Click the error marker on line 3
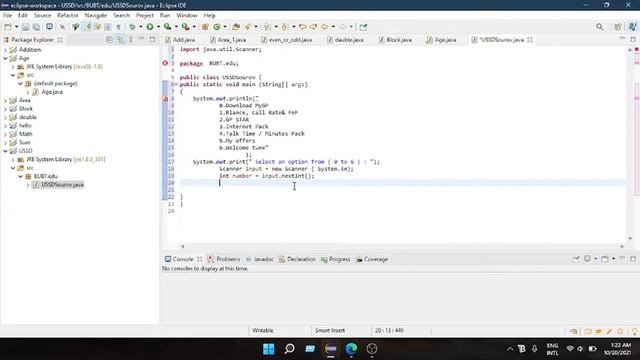 pyautogui.click(x=165, y=63)
